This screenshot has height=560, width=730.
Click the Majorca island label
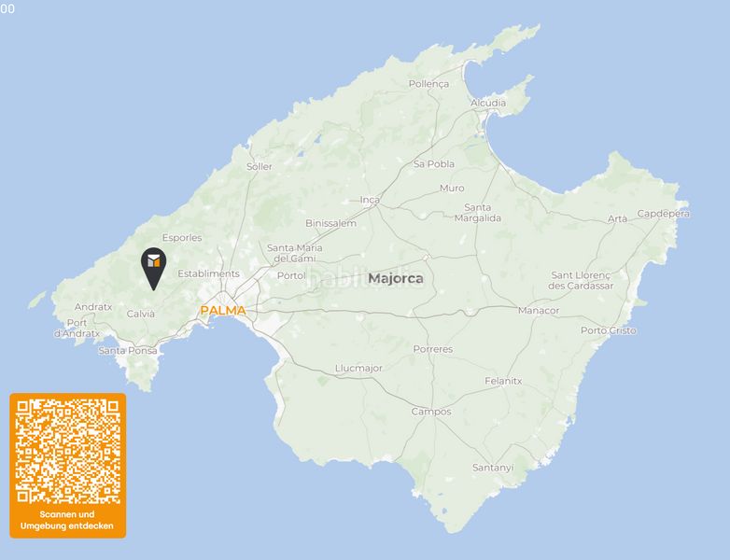click(x=396, y=278)
